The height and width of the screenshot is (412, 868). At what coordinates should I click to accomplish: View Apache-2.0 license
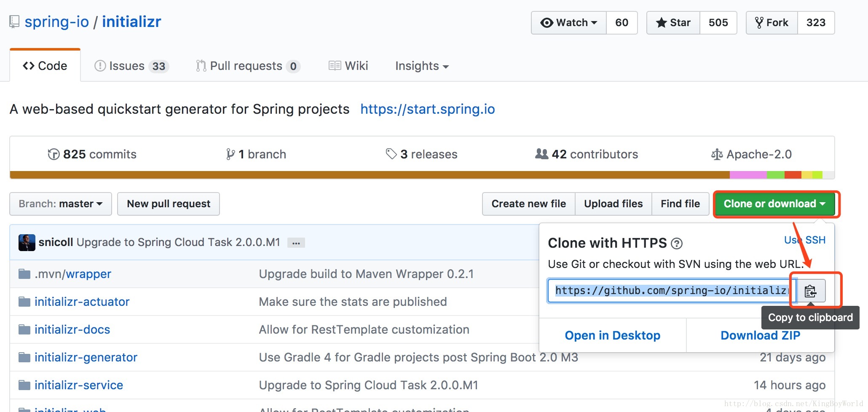[752, 154]
